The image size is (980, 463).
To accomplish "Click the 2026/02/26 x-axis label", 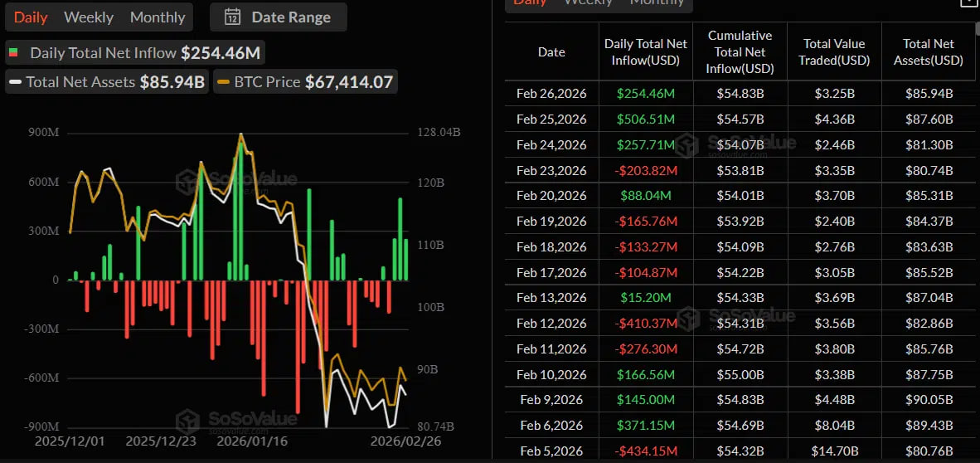I will (x=405, y=441).
